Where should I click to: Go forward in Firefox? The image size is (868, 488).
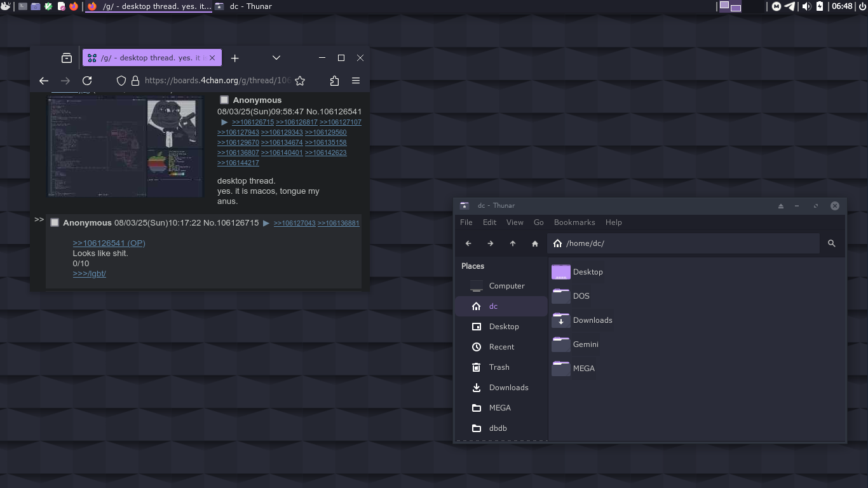coord(65,81)
